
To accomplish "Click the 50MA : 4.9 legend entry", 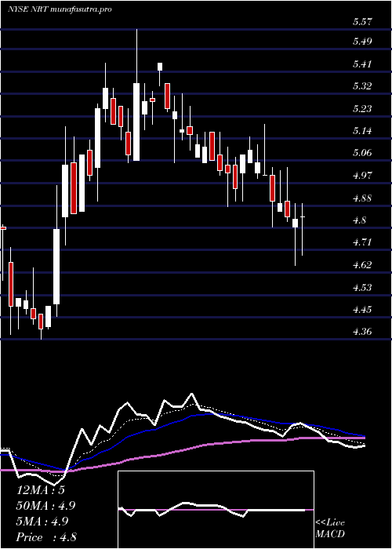I will click(x=46, y=506).
